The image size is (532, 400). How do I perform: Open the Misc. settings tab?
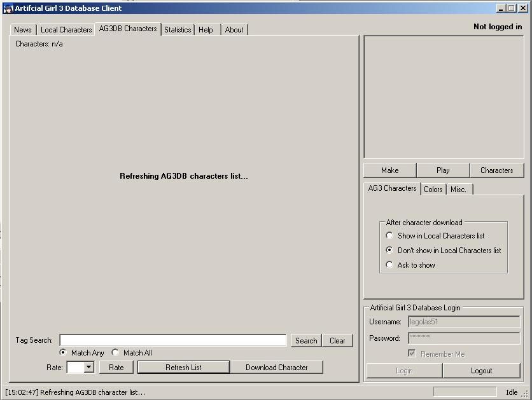tap(459, 190)
